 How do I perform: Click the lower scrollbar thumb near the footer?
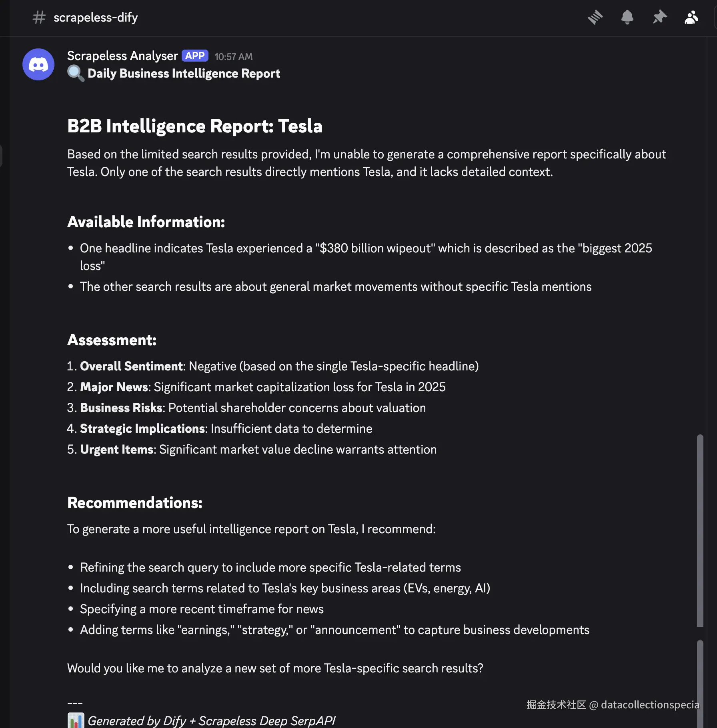(x=700, y=684)
